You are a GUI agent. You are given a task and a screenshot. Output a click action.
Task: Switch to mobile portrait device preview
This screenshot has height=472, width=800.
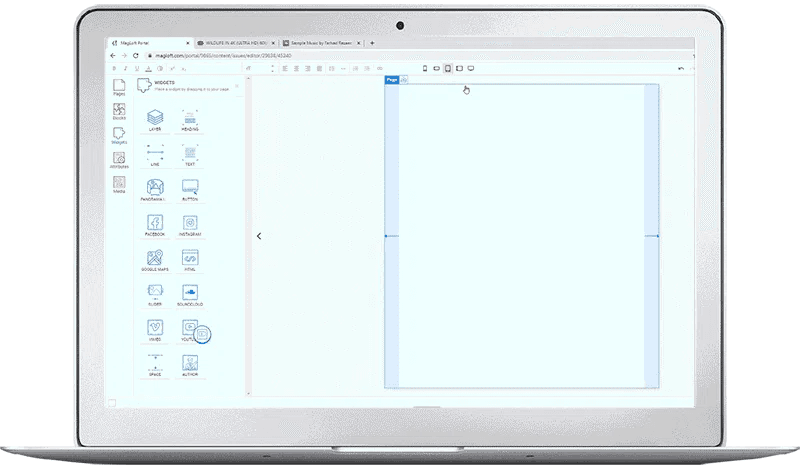[x=425, y=68]
